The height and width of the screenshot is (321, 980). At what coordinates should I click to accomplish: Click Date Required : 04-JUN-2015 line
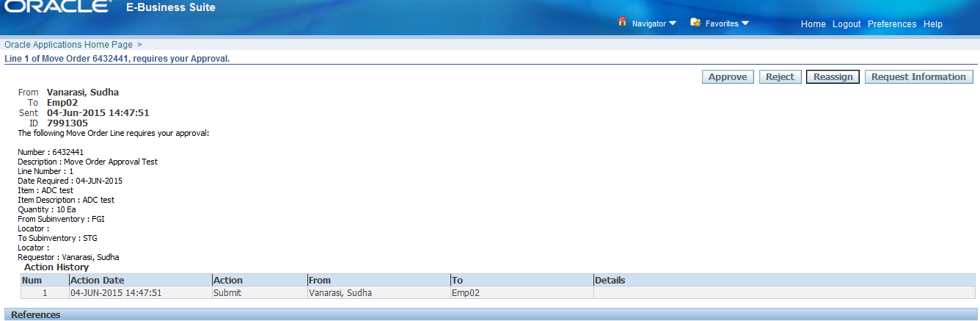(70, 181)
